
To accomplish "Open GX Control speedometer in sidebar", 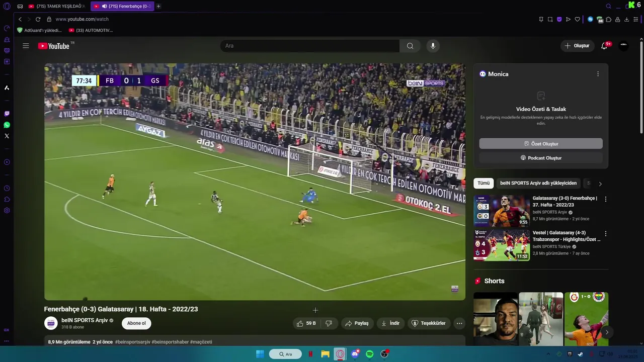I will (x=7, y=28).
